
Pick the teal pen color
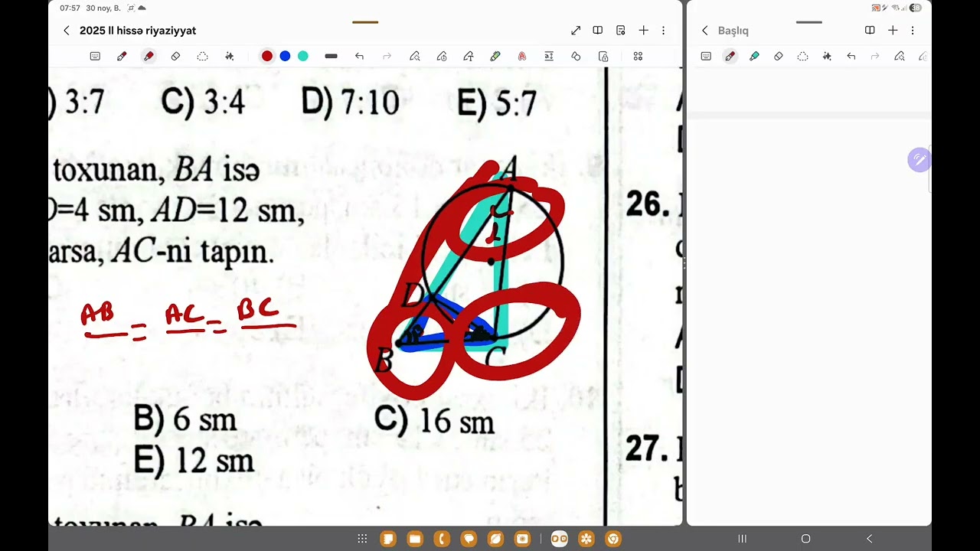click(x=303, y=56)
